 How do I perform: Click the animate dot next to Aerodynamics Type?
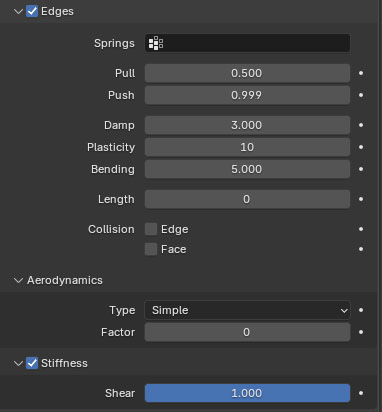pyautogui.click(x=361, y=310)
